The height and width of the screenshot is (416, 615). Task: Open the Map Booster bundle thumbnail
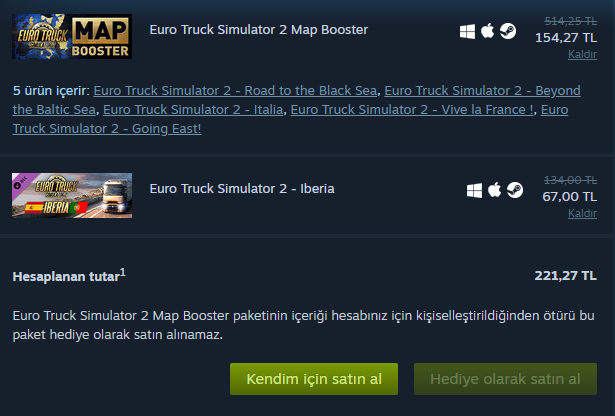tap(72, 36)
